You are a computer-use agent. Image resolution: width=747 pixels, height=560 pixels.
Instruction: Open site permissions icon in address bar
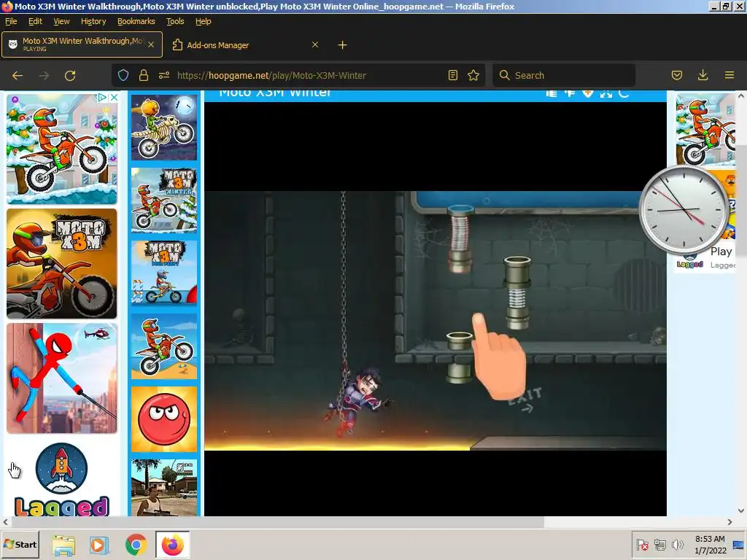[x=164, y=75]
